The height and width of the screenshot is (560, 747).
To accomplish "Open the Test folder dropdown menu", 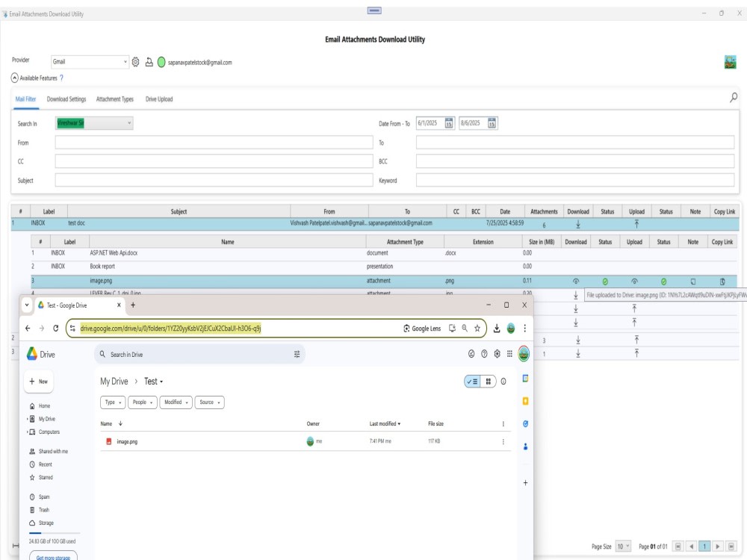I will coord(154,382).
